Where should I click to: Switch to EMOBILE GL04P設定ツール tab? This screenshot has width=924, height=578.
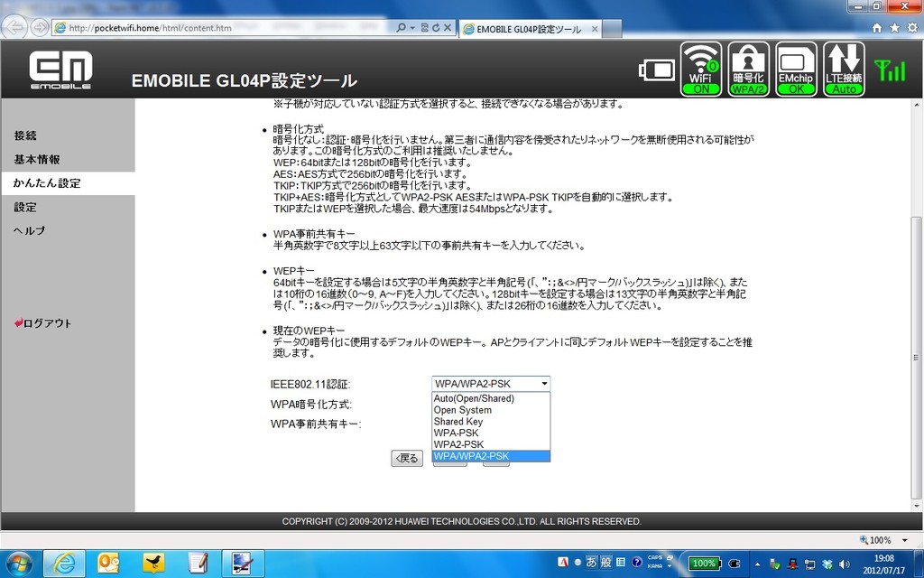tap(529, 29)
